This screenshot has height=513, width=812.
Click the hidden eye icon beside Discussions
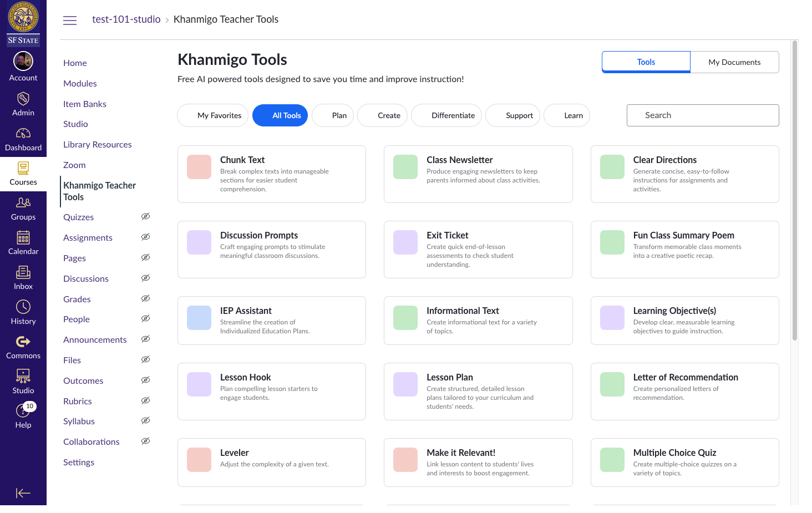point(145,278)
